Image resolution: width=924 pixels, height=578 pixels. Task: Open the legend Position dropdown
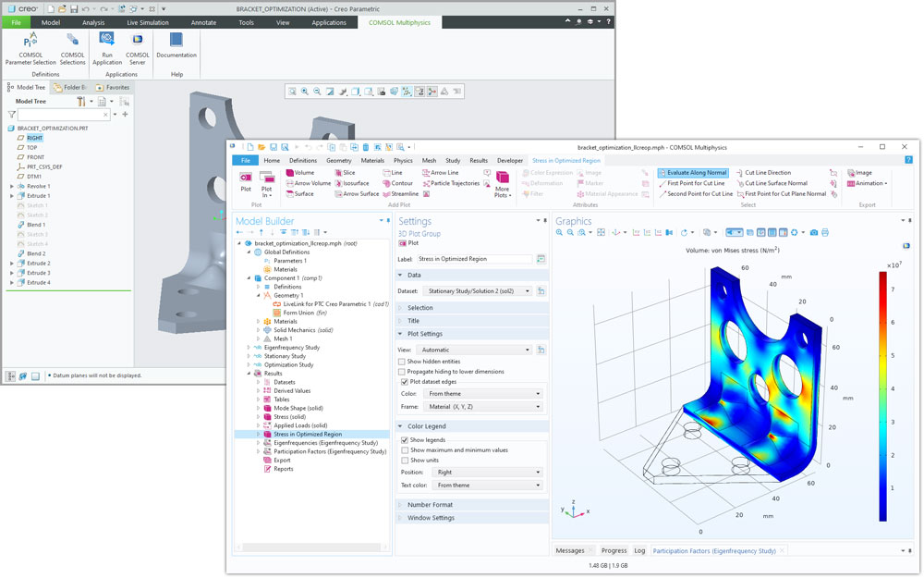coord(488,473)
